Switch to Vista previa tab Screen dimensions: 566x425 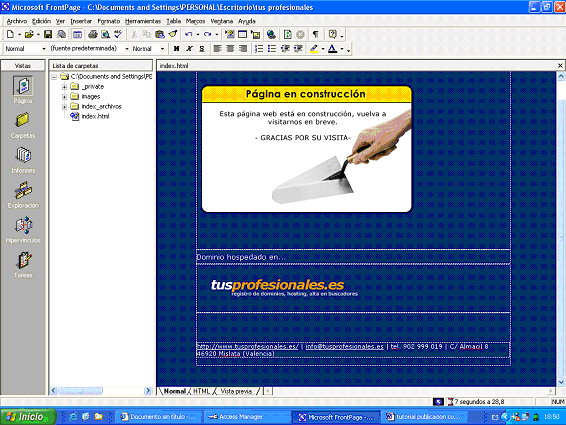(x=236, y=391)
